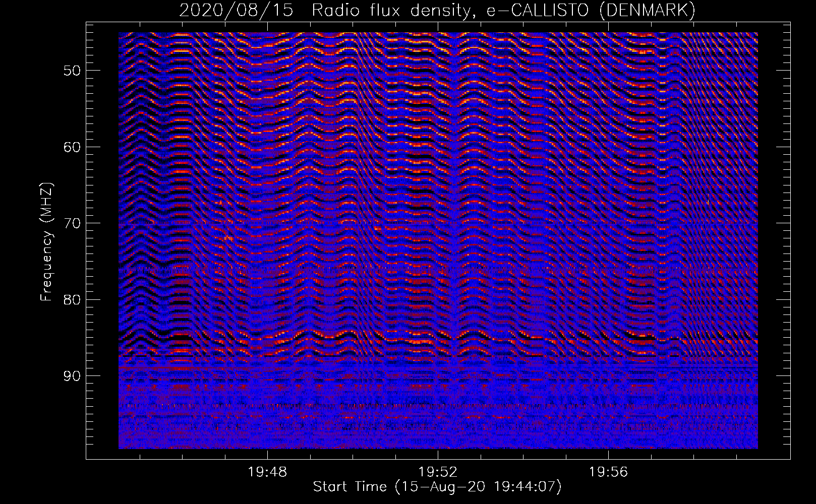Click the plot title mentioning e-CALLISTO (DENMARK)
The image size is (816, 504).
[437, 11]
